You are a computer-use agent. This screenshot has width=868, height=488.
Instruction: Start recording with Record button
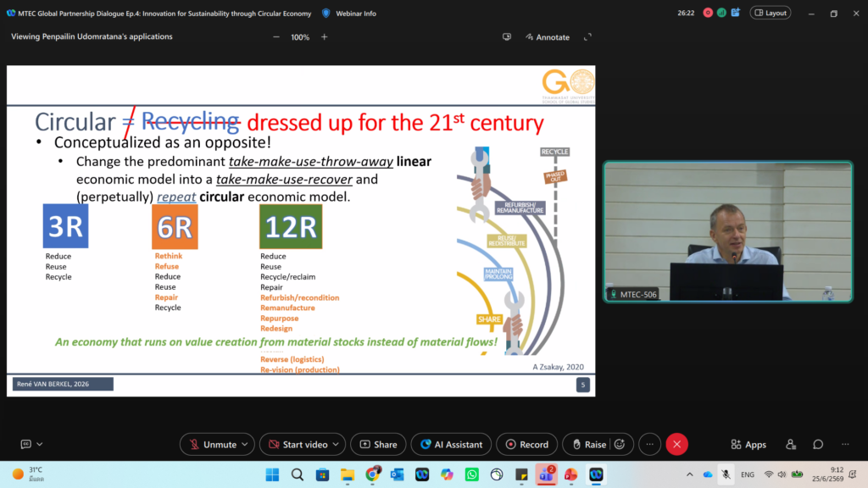coord(527,444)
